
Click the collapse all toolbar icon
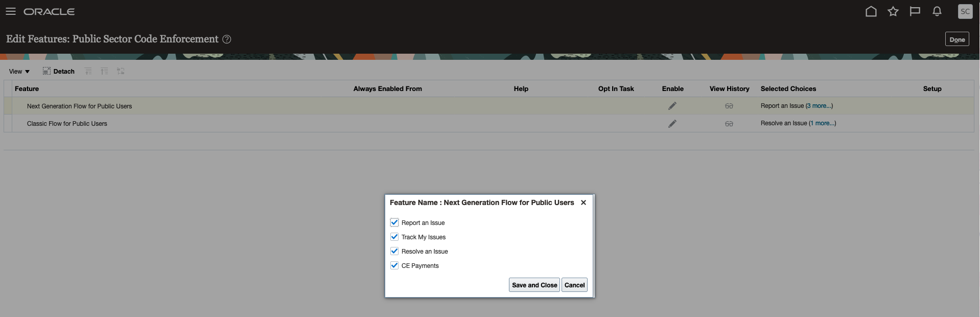coord(88,71)
